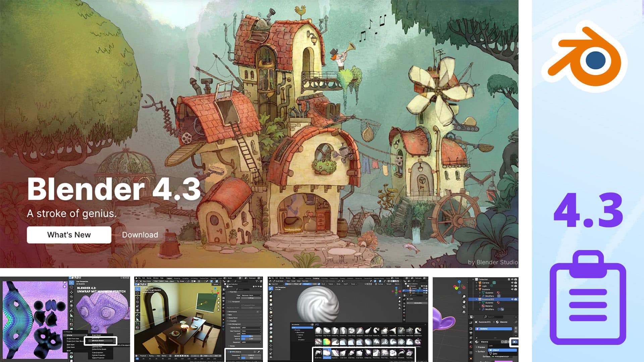
Task: Choose the Push Cloth brush
Action: click(393, 353)
